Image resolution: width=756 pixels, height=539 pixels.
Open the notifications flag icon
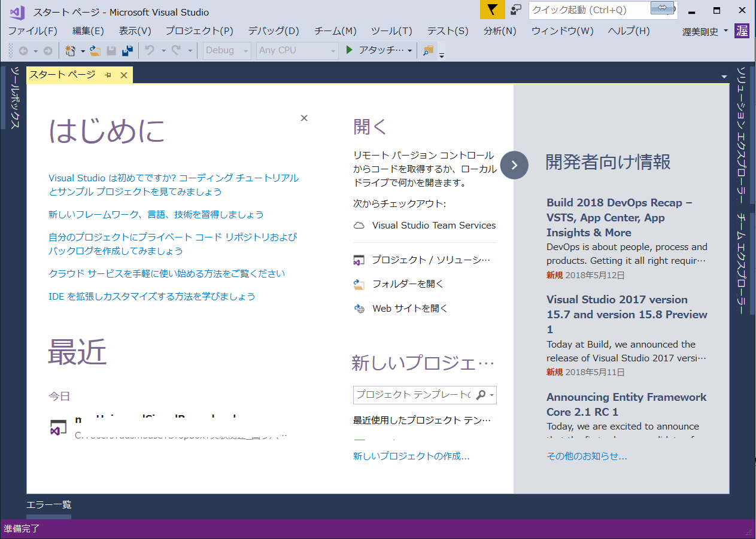(493, 10)
